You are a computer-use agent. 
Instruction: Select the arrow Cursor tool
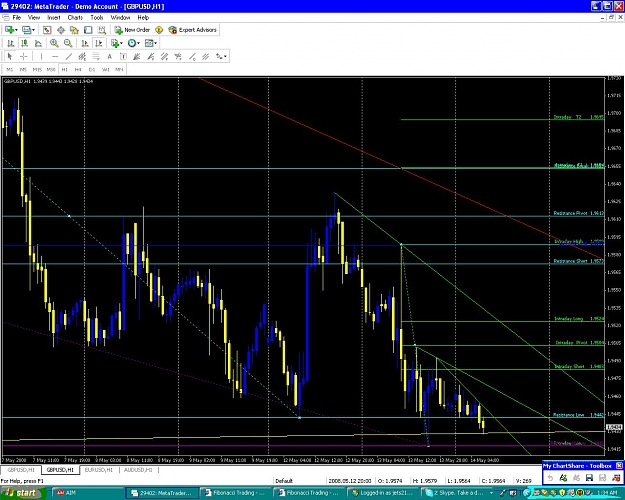click(10, 57)
